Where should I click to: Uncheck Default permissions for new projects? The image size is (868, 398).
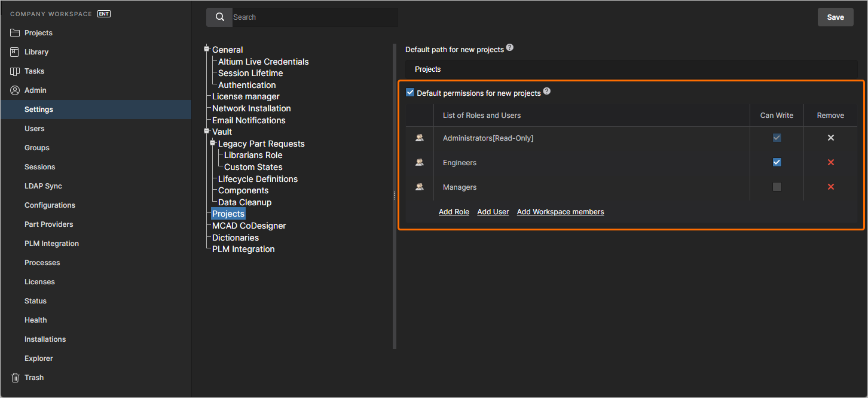pyautogui.click(x=410, y=92)
